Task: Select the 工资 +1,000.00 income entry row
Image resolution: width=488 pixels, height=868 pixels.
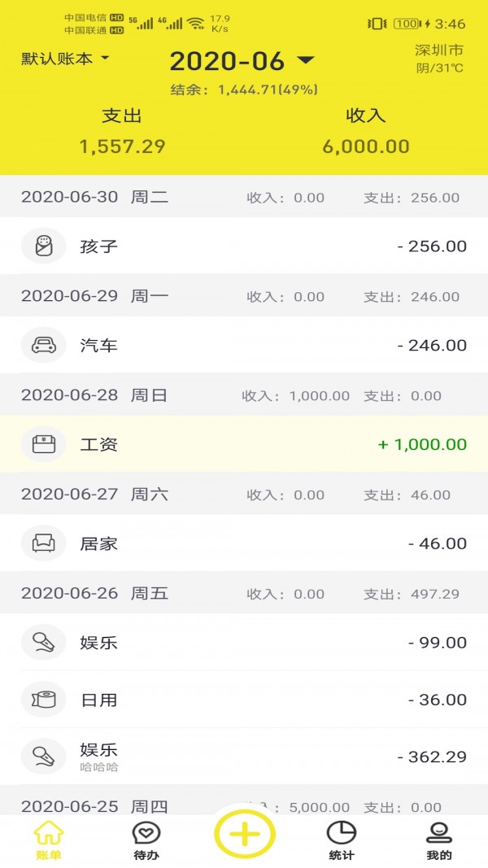Action: pos(244,444)
